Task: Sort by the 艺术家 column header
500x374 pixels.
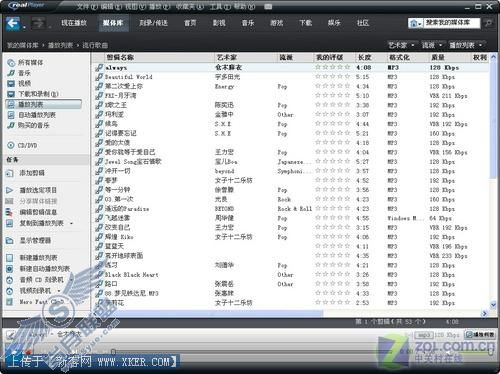Action: click(x=245, y=57)
